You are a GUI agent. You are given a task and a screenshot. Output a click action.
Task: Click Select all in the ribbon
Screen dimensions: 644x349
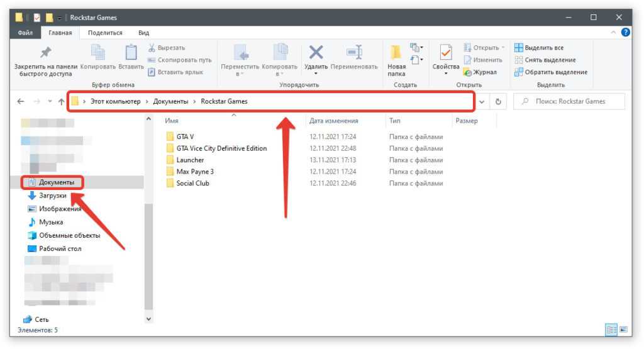pyautogui.click(x=539, y=48)
